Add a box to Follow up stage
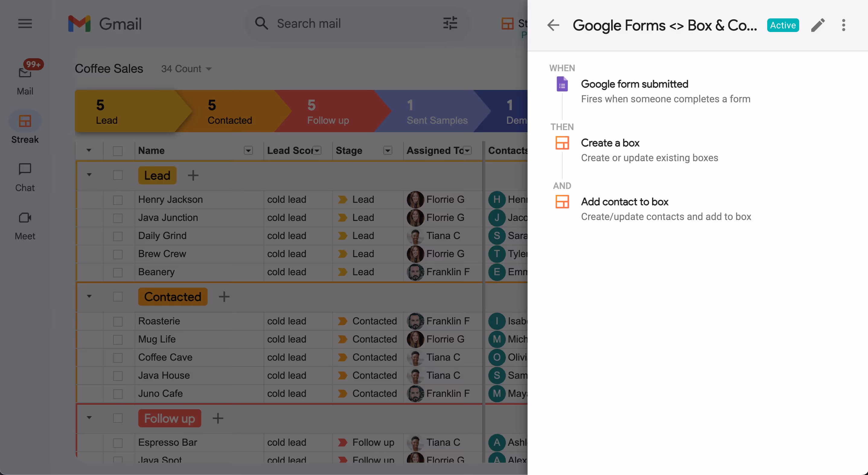The width and height of the screenshot is (868, 475). 218,418
